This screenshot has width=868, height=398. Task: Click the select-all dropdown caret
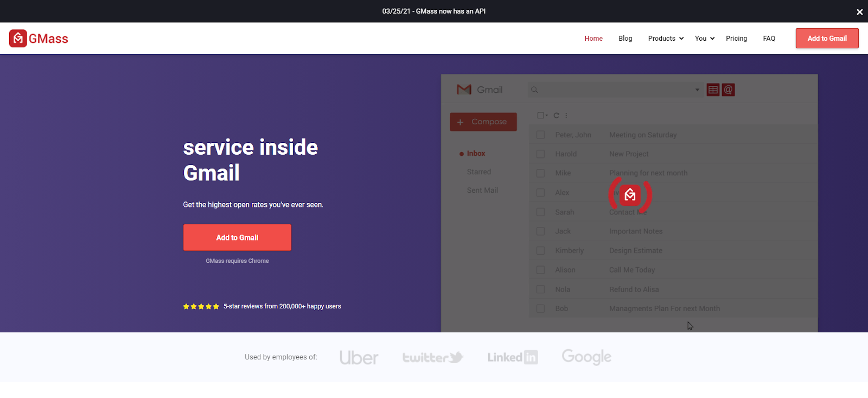(x=547, y=115)
